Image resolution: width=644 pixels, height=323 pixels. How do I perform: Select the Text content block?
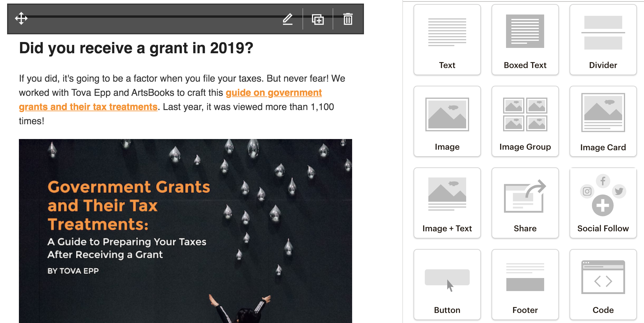(x=447, y=40)
